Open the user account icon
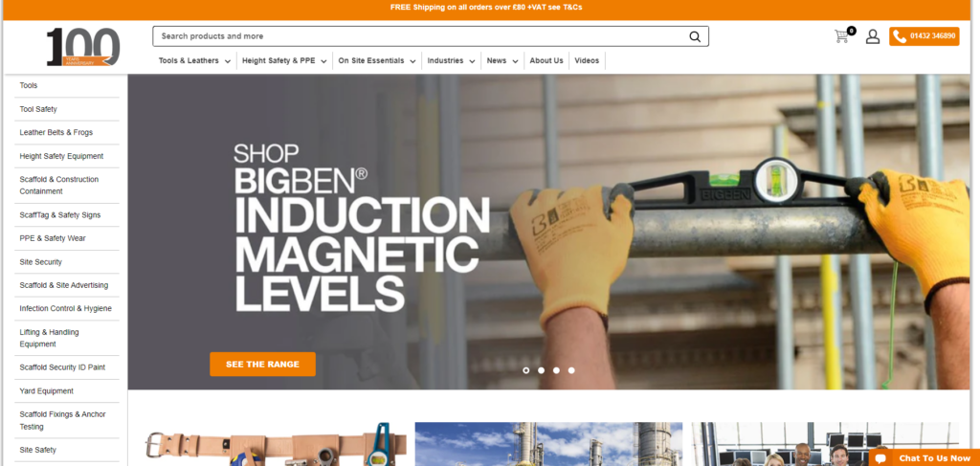Image resolution: width=980 pixels, height=466 pixels. click(x=873, y=36)
